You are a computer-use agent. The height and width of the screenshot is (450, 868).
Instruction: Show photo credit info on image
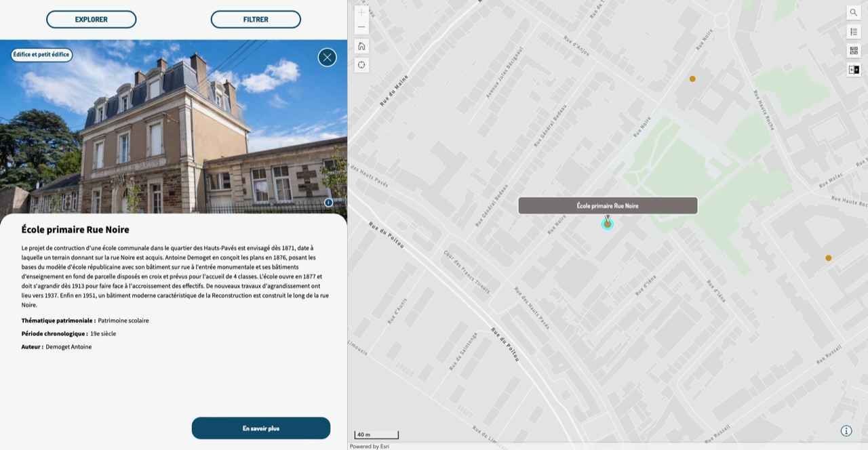coord(328,203)
